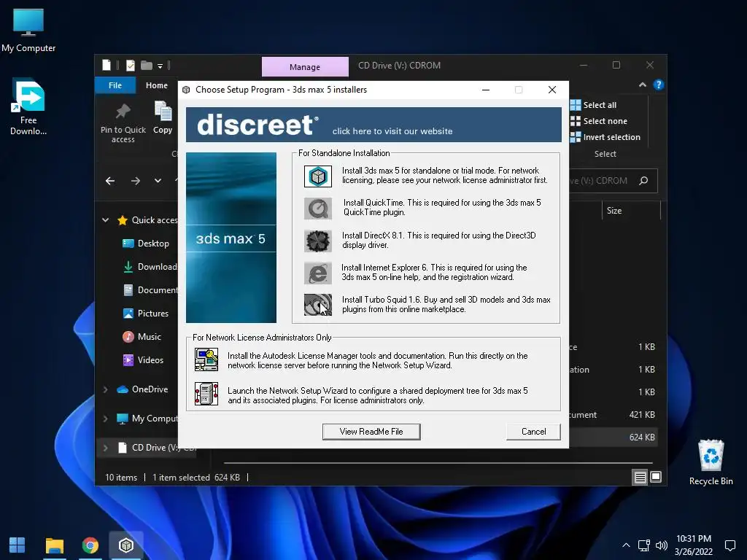Open the notification center icon
Image resolution: width=747 pixels, height=560 pixels.
coord(729,545)
